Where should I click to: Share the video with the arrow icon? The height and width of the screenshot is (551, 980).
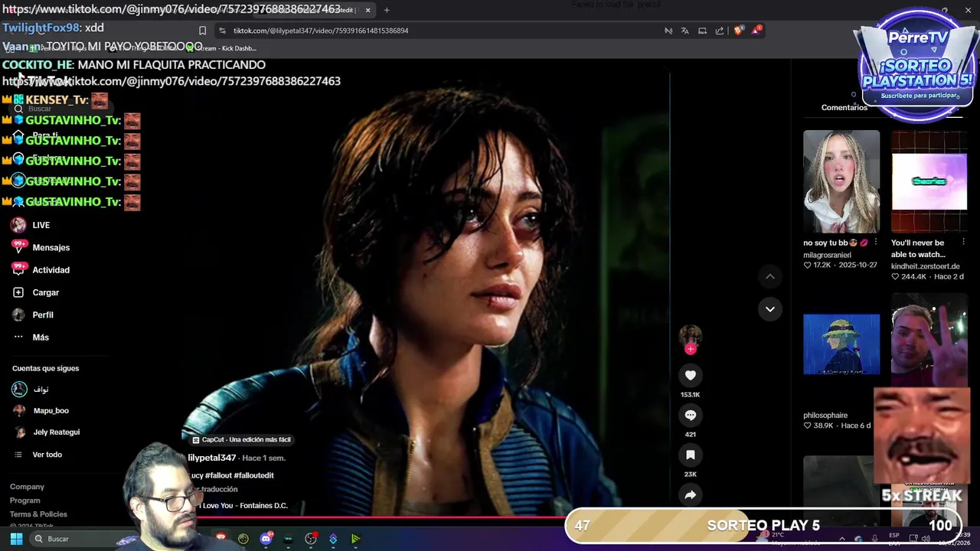point(690,494)
